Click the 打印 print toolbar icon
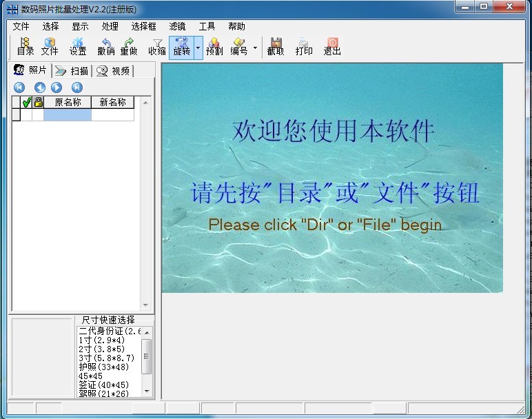 pos(304,46)
